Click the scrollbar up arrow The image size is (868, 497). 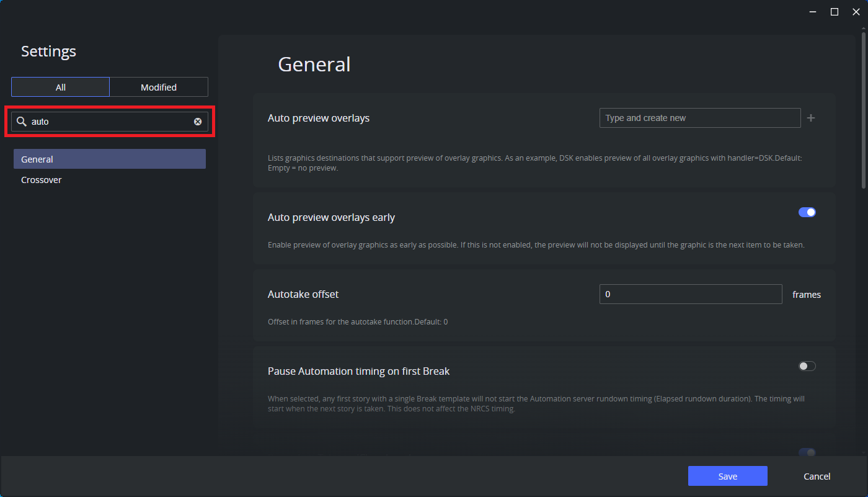[862, 27]
